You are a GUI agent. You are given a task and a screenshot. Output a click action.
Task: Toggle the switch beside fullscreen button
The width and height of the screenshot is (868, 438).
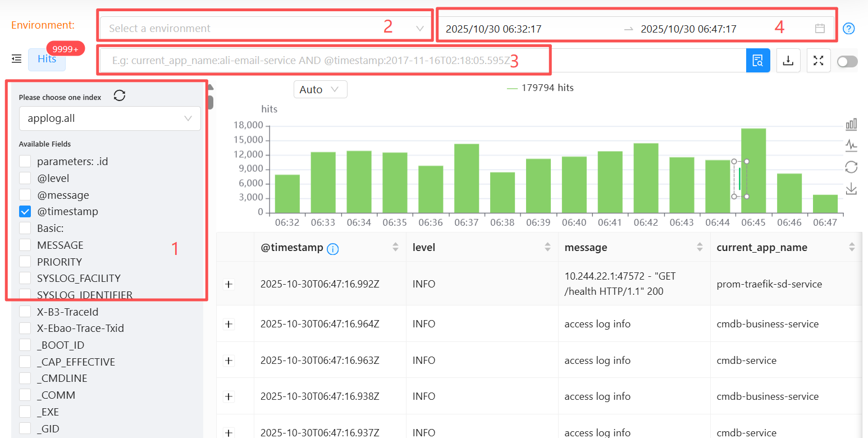[847, 62]
